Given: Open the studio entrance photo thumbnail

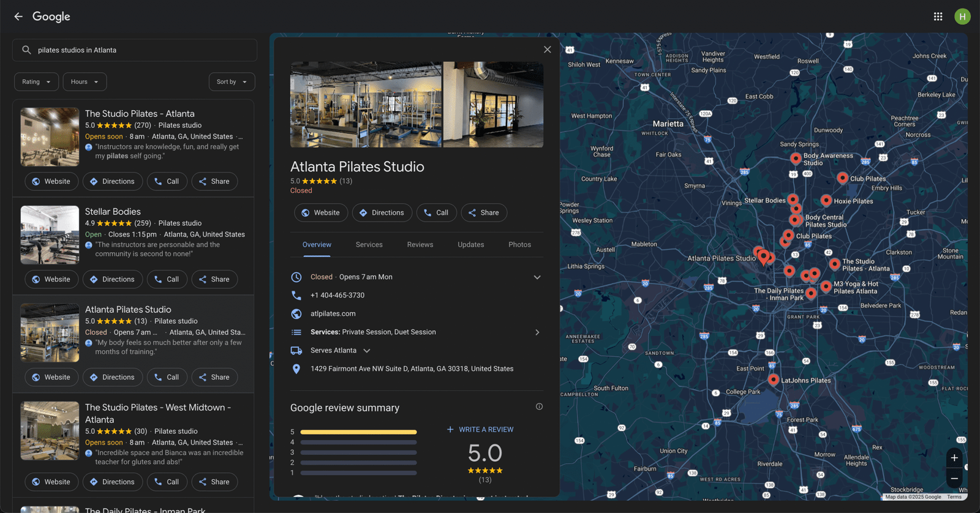Looking at the screenshot, I should (493, 105).
